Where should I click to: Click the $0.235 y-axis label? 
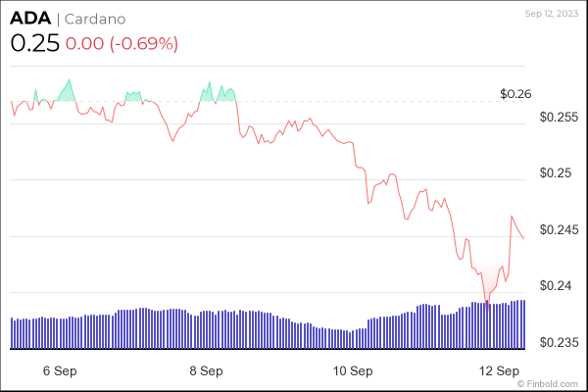coord(559,343)
